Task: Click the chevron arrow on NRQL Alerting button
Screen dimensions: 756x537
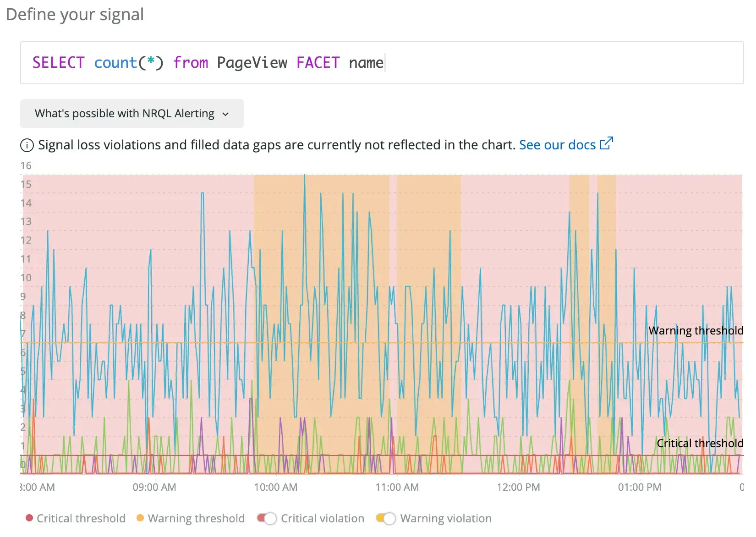Action: (x=225, y=114)
